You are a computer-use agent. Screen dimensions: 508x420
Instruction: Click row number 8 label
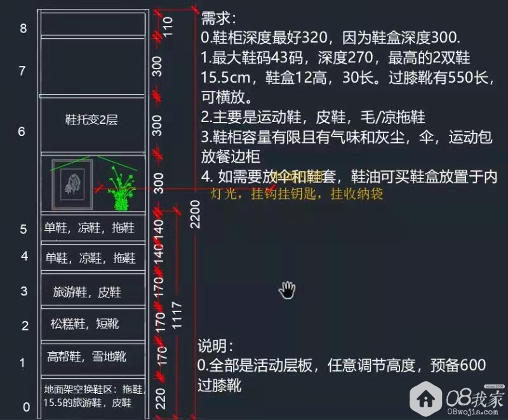pyautogui.click(x=23, y=28)
